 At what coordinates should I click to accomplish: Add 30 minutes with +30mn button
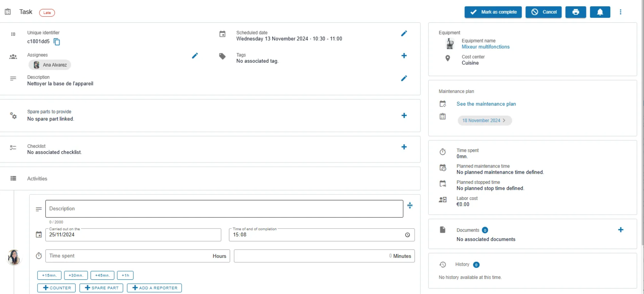click(x=76, y=275)
